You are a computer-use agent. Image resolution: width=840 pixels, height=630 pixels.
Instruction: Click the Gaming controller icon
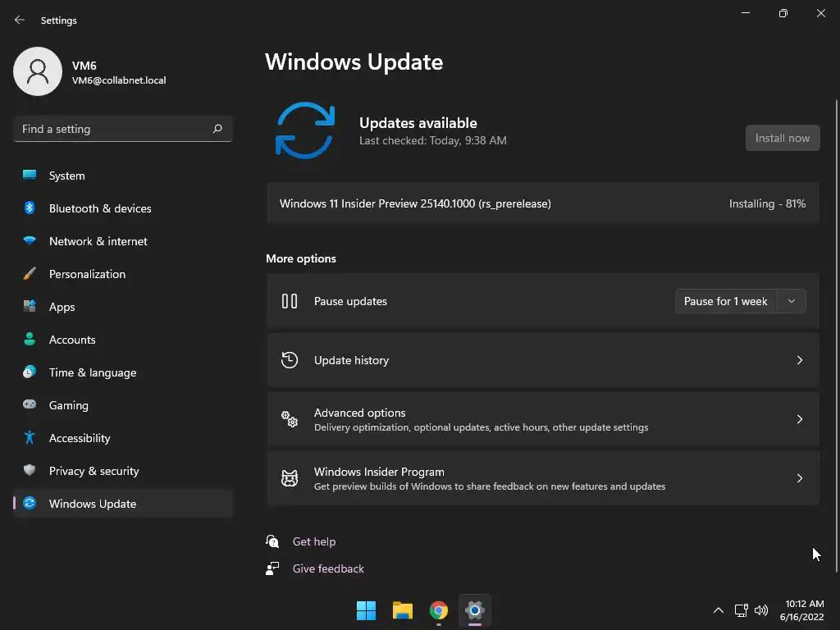[x=30, y=404]
